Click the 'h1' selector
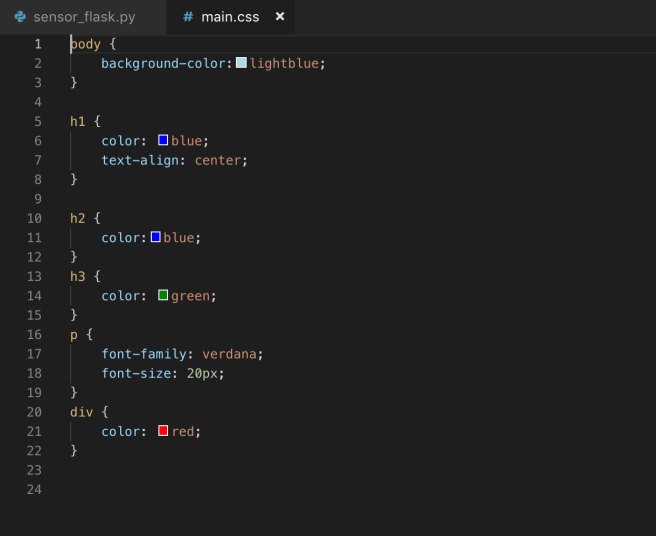Image resolution: width=656 pixels, height=536 pixels. (x=77, y=121)
